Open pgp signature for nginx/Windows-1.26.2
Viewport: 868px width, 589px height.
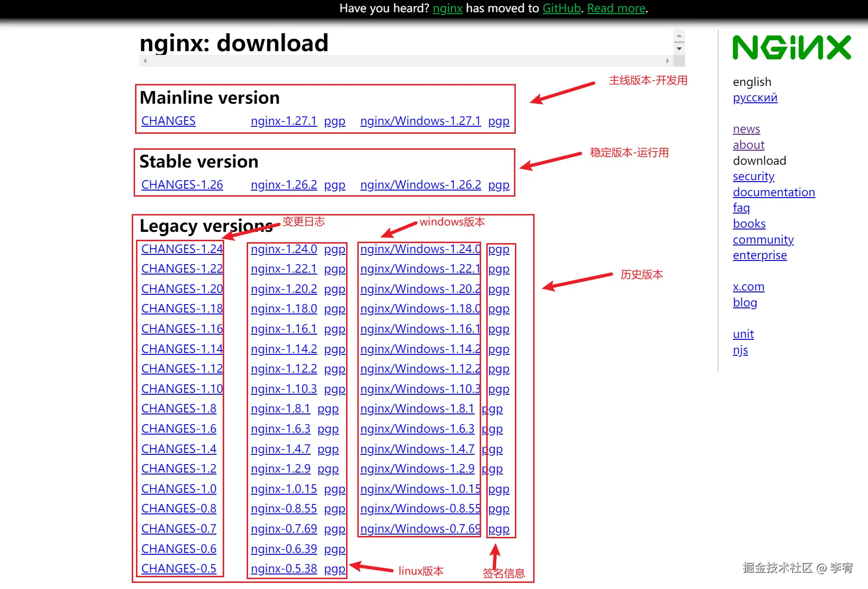499,185
